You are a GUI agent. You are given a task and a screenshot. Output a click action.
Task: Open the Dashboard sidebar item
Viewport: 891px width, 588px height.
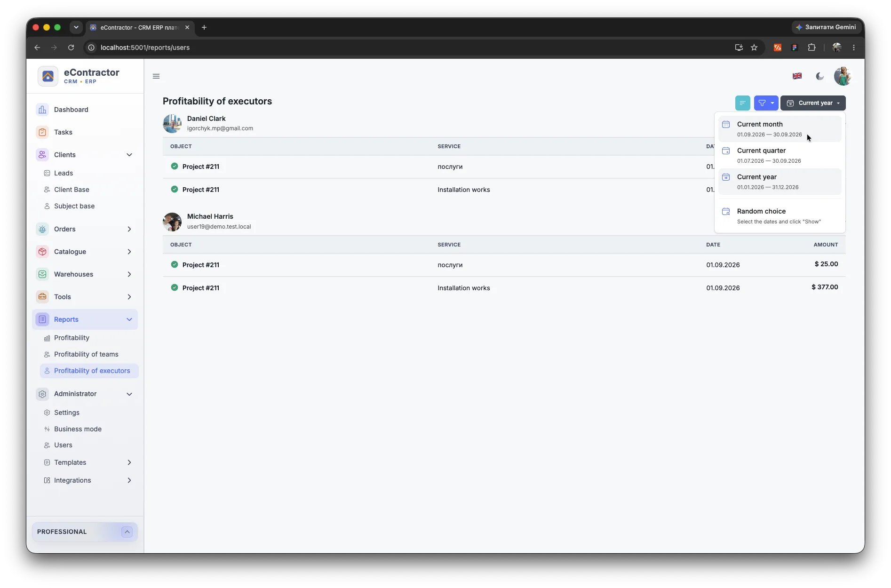(x=85, y=110)
